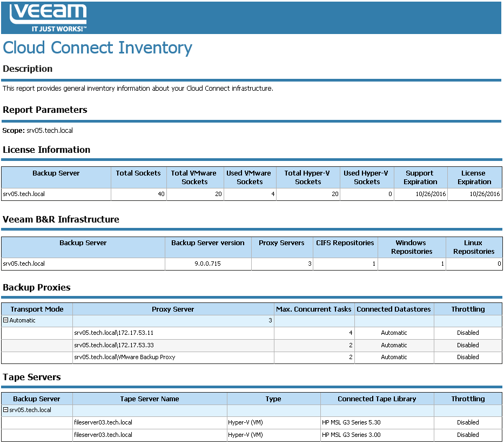Viewport: 504px width, 445px height.
Task: Click the Proxy Server column header
Action: click(173, 309)
